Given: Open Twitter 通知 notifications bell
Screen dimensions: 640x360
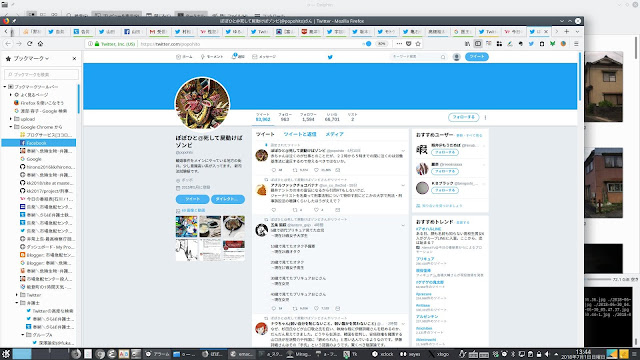Looking at the screenshot, I should [238, 57].
